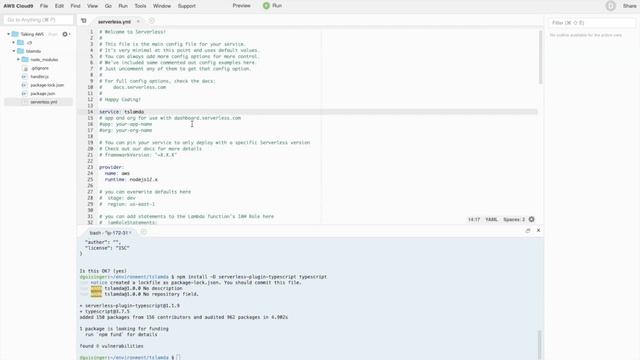The width and height of the screenshot is (640, 360).
Task: Close the serverless.yml tab
Action: tap(138, 21)
